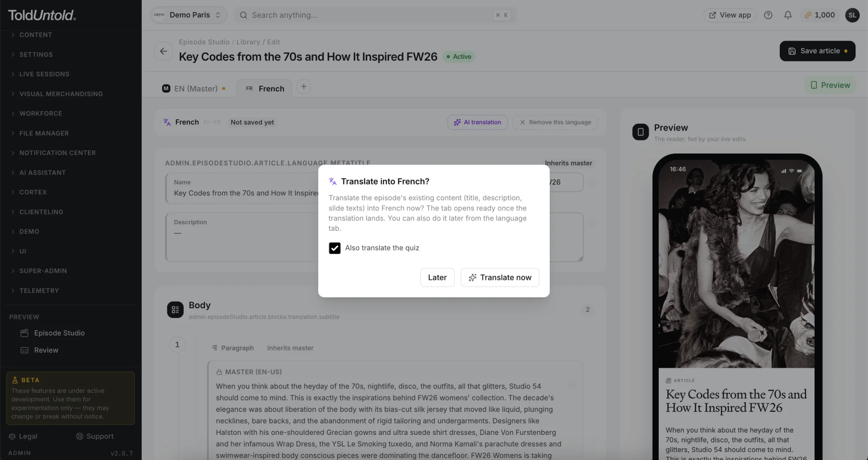Click the ToldUntold logo
The height and width of the screenshot is (460, 868).
point(42,15)
